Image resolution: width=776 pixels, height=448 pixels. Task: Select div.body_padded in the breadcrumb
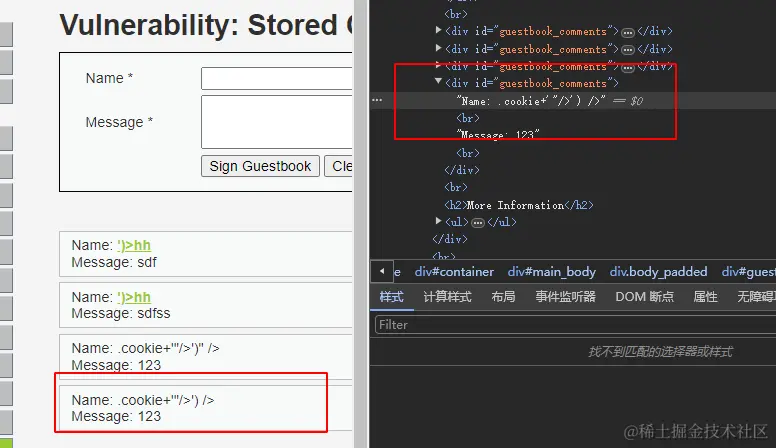[x=658, y=272]
